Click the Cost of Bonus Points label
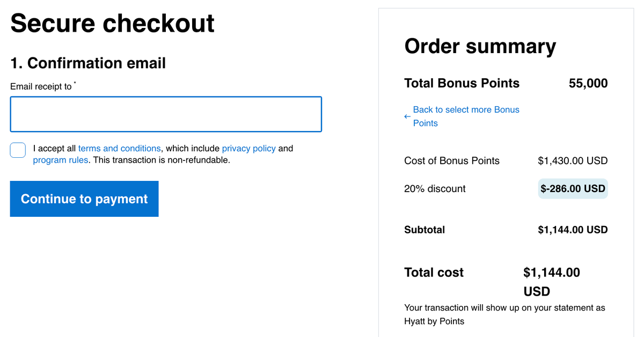Screen dimensions: 644x337 tap(451, 160)
